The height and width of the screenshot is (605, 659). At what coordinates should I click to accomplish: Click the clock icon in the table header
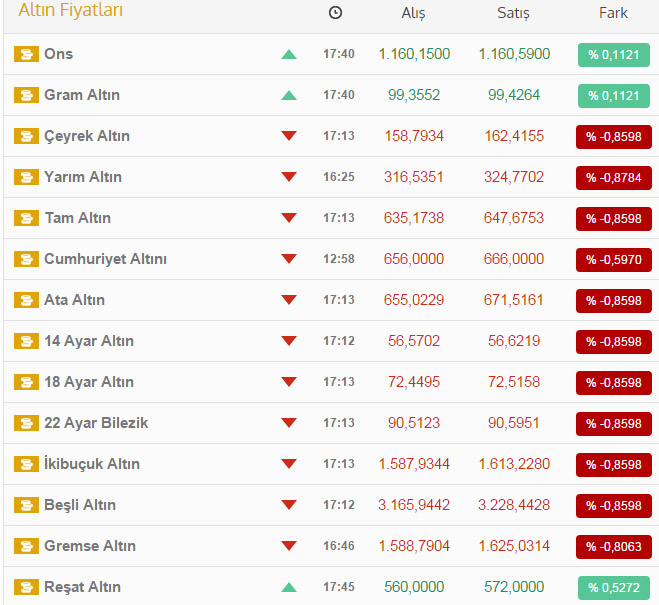click(x=335, y=13)
